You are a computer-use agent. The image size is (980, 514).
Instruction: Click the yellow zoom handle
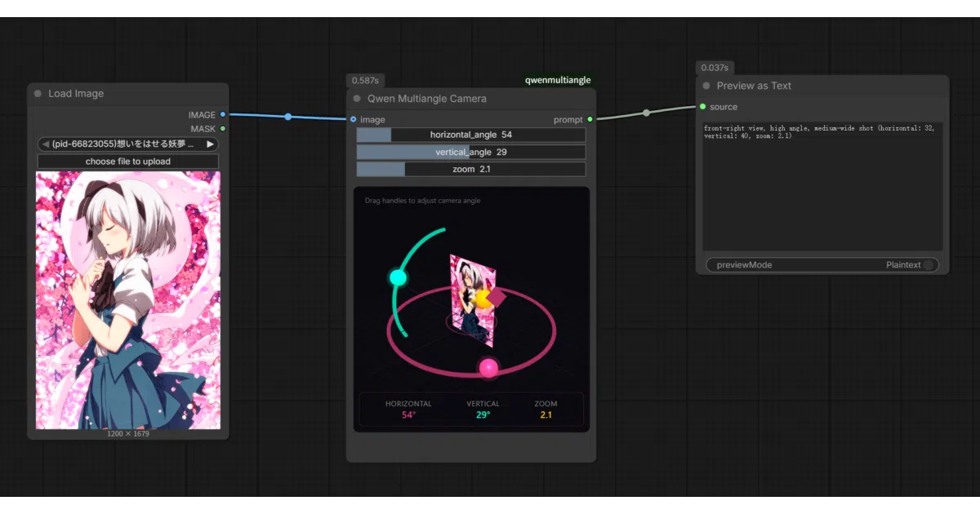pyautogui.click(x=483, y=298)
